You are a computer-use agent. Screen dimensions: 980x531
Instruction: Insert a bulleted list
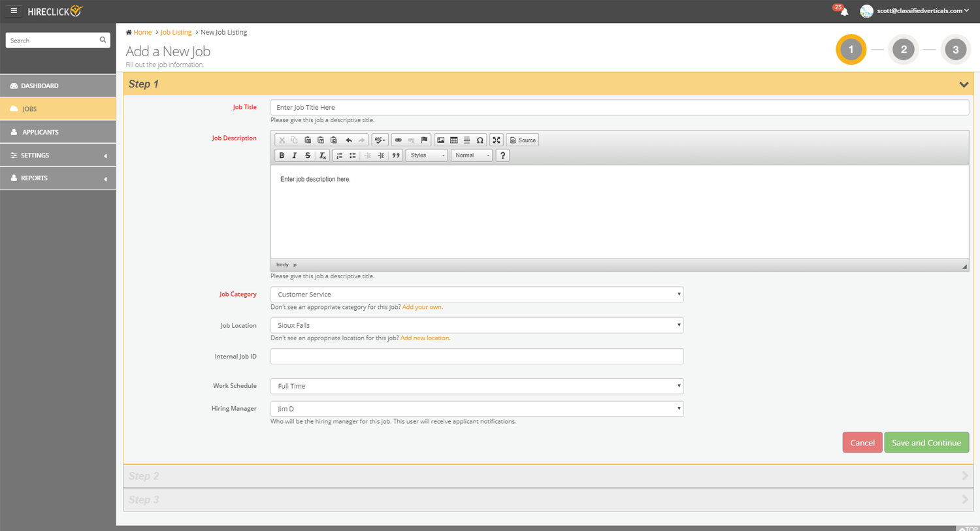(352, 155)
